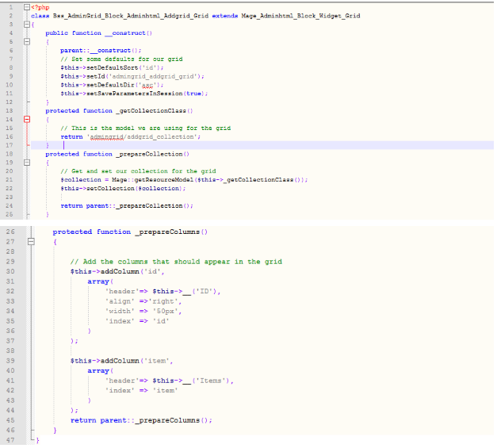Click the _prepareColumns function declaration on line 26
This screenshot has height=448, width=497.
coord(130,232)
